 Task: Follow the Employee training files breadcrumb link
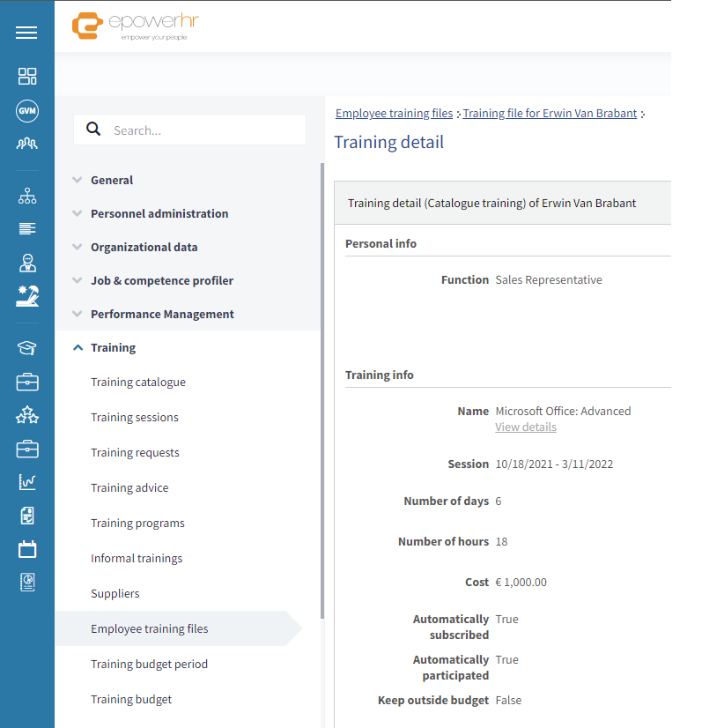pos(394,114)
